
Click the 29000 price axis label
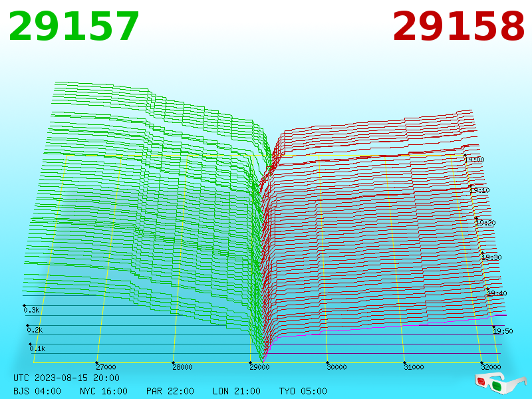point(259,367)
